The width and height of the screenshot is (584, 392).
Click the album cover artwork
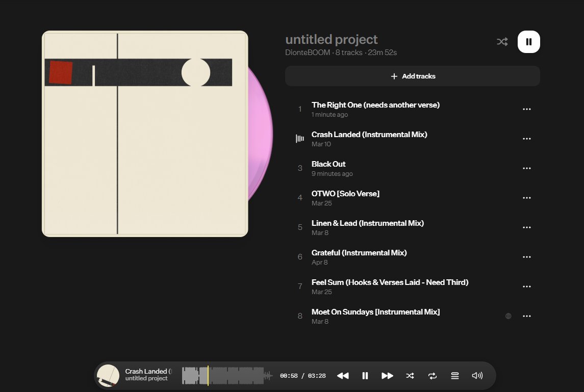coord(145,134)
